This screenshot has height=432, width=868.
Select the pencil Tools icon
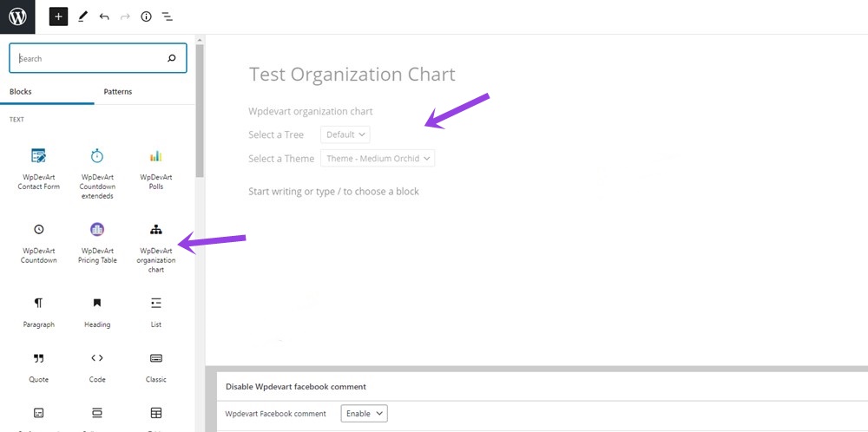82,16
